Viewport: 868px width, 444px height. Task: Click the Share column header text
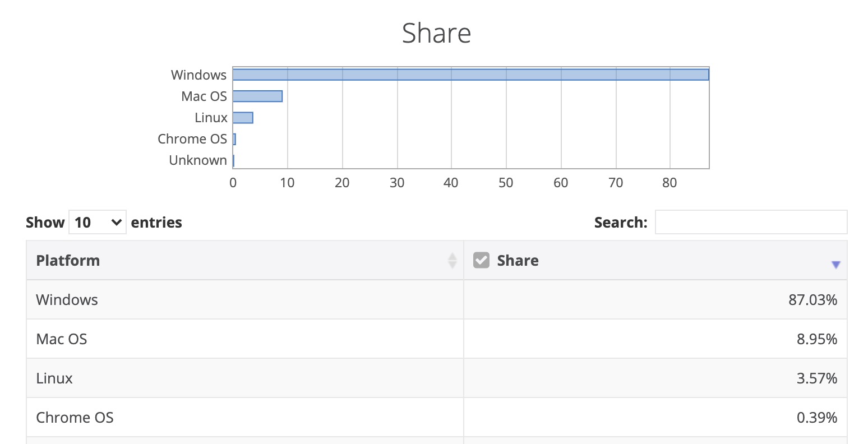(x=518, y=261)
